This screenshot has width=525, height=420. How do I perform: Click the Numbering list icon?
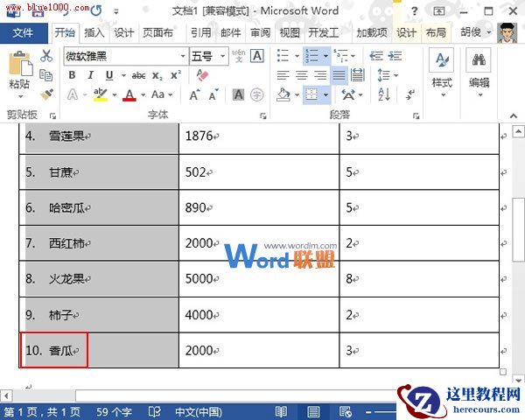(x=312, y=56)
